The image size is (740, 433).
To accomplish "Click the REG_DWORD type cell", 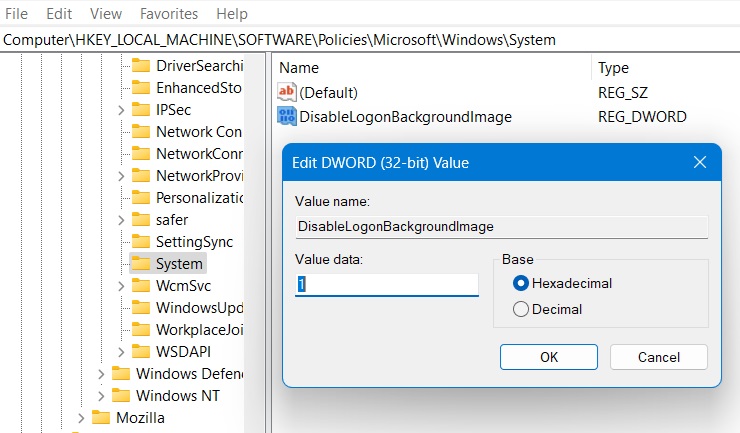I will [x=642, y=117].
